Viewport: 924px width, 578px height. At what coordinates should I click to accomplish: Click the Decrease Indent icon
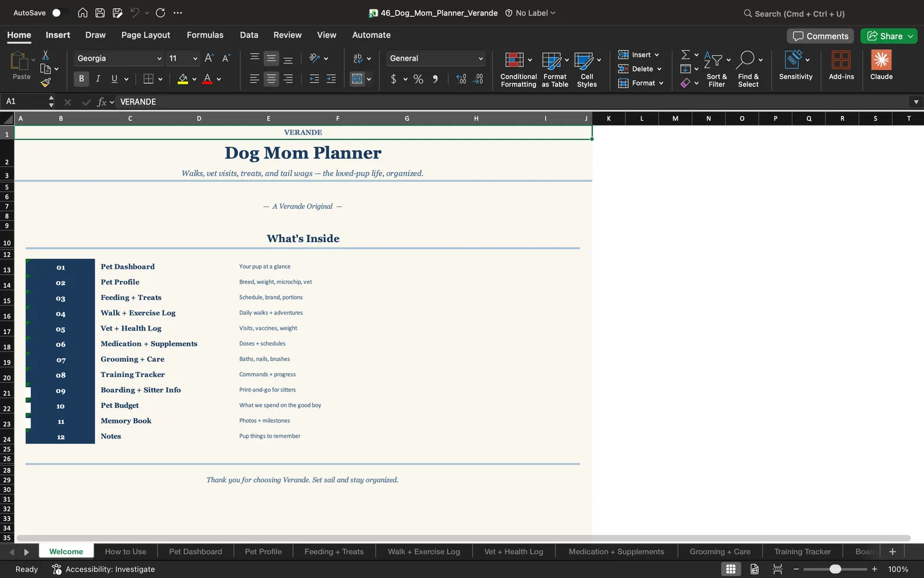[x=314, y=79]
